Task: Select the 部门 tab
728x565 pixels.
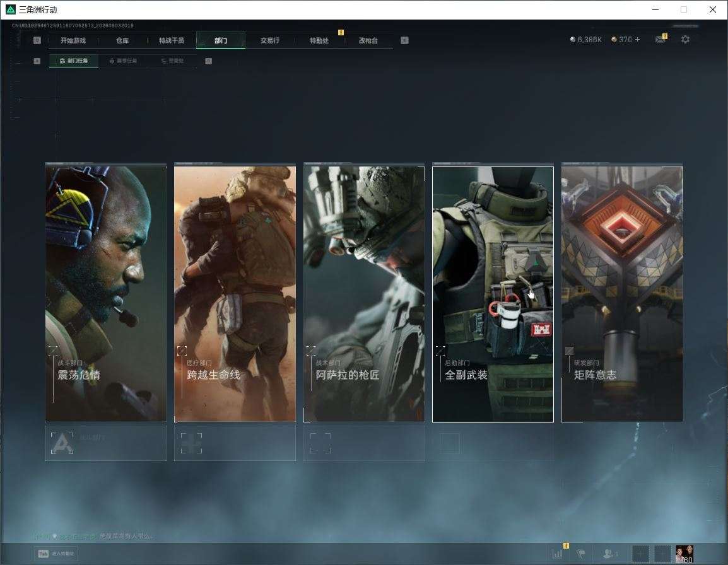Action: pyautogui.click(x=221, y=40)
